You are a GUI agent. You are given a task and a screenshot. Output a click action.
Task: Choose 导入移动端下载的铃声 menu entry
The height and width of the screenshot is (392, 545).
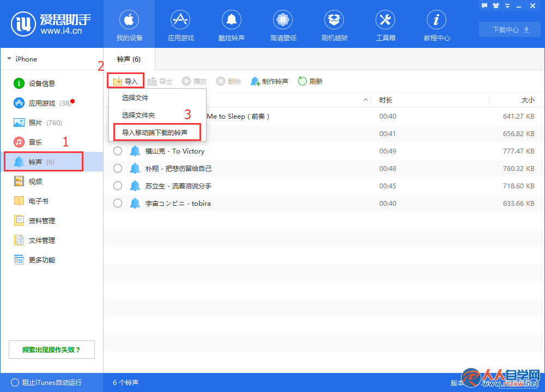click(157, 132)
